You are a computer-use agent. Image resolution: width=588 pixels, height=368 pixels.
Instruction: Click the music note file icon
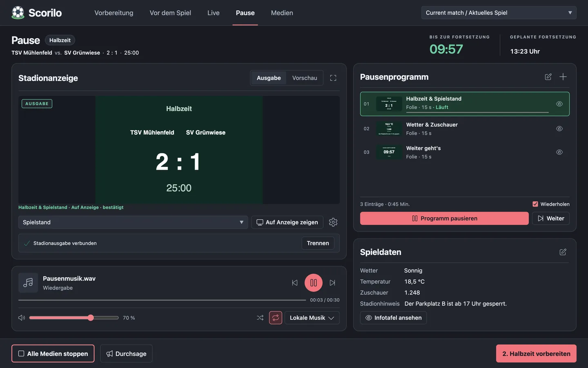pyautogui.click(x=28, y=283)
